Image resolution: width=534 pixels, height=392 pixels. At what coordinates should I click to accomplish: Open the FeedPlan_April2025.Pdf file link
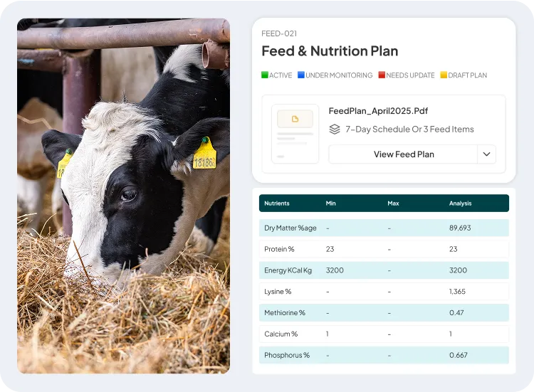pos(378,111)
